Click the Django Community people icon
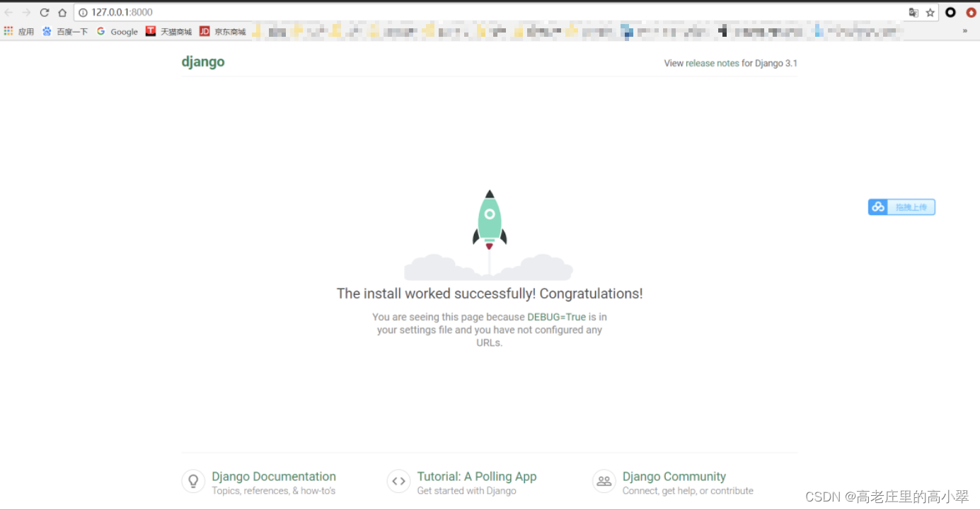Screen dimensions: 980x510 click(604, 481)
